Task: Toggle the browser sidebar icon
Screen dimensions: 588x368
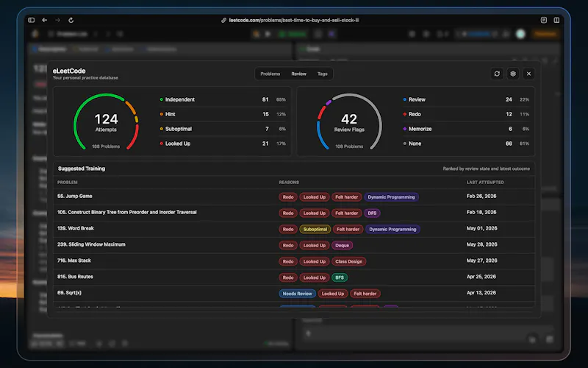Action: tap(32, 20)
